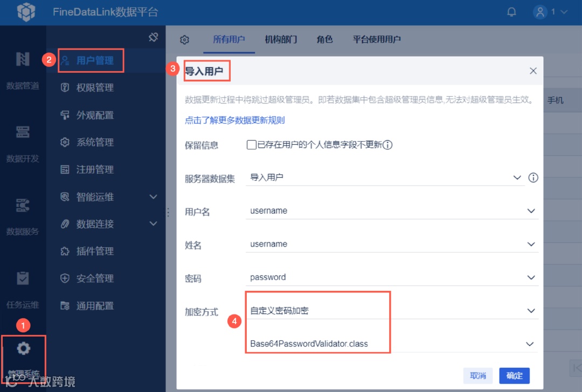Toggle the sidebar pin icon

pyautogui.click(x=153, y=37)
